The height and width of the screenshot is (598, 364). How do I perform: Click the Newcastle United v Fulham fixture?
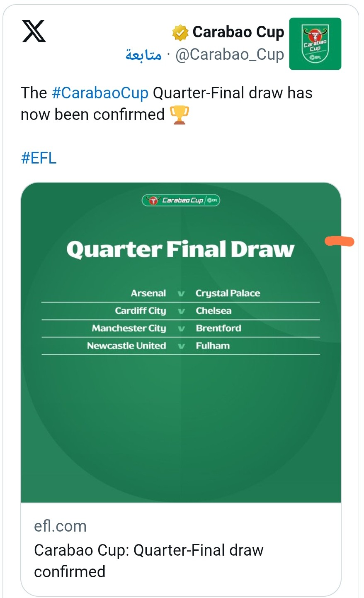pyautogui.click(x=181, y=346)
